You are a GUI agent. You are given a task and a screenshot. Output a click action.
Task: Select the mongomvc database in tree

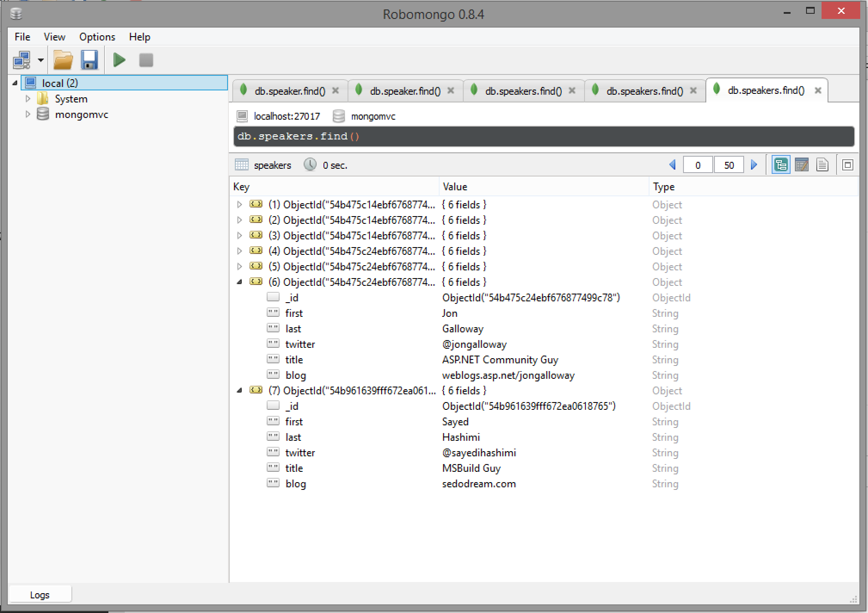tap(81, 115)
